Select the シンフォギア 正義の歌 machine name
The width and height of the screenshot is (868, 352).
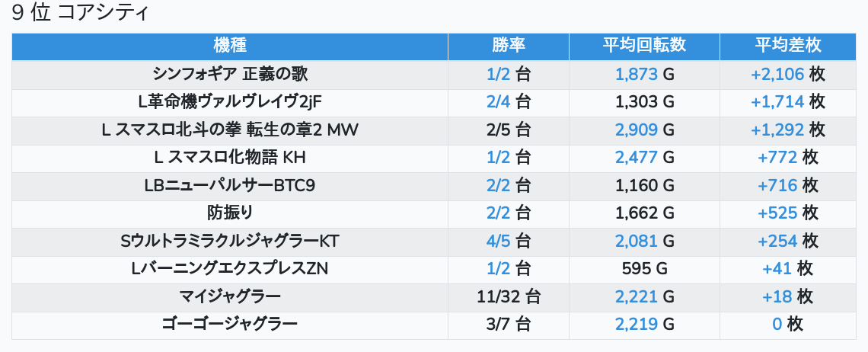click(230, 75)
